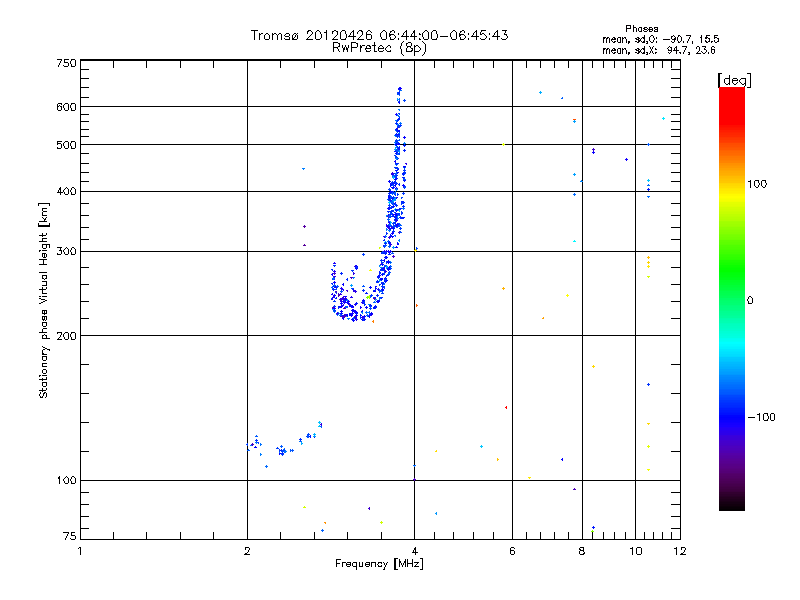Click the y-axis tick label '75'
The width and height of the screenshot is (800, 600).
tap(70, 536)
